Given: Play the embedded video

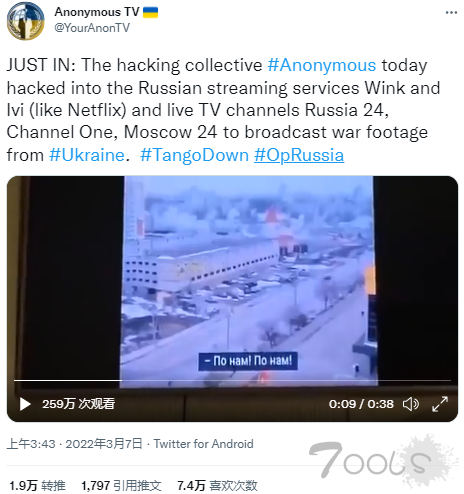Looking at the screenshot, I should (x=25, y=404).
